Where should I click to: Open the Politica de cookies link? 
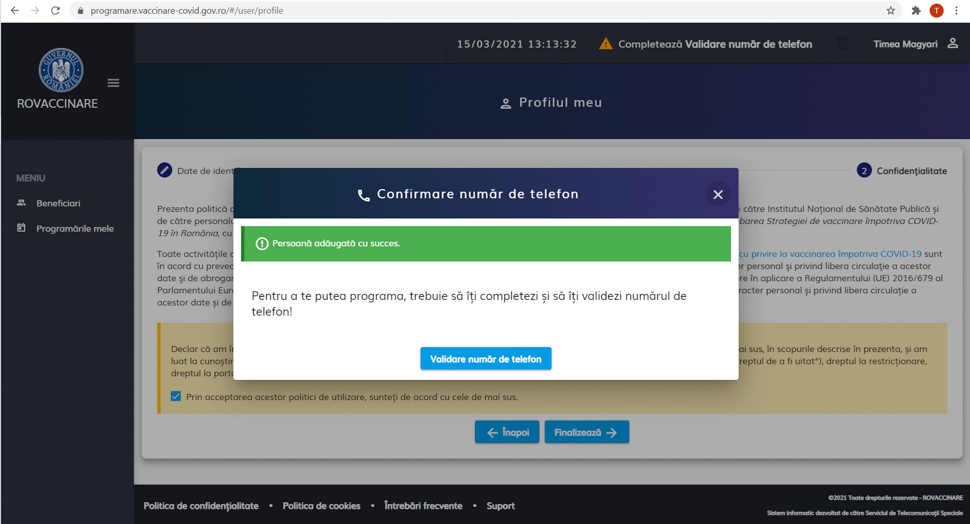(321, 506)
